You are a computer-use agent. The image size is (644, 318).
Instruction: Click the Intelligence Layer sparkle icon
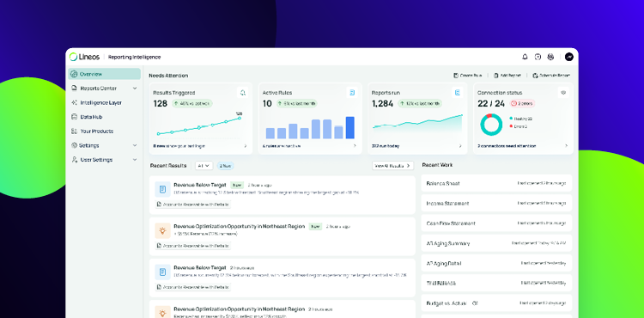pos(74,103)
